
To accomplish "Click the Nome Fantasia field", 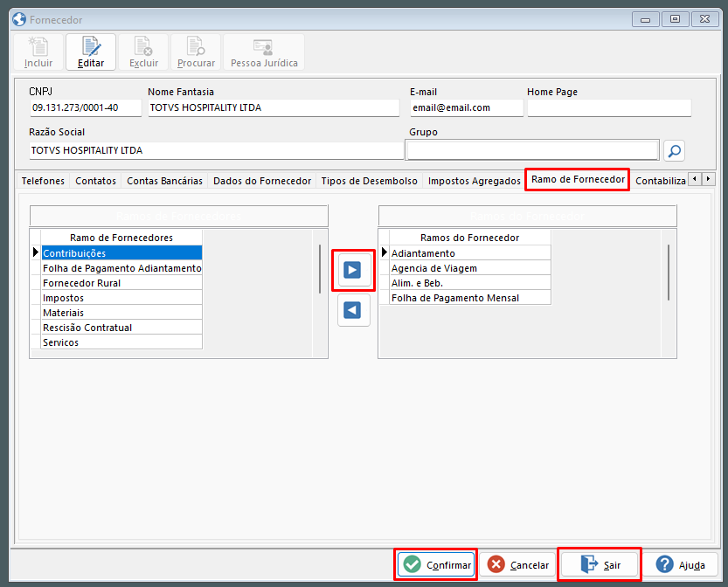I will point(274,107).
